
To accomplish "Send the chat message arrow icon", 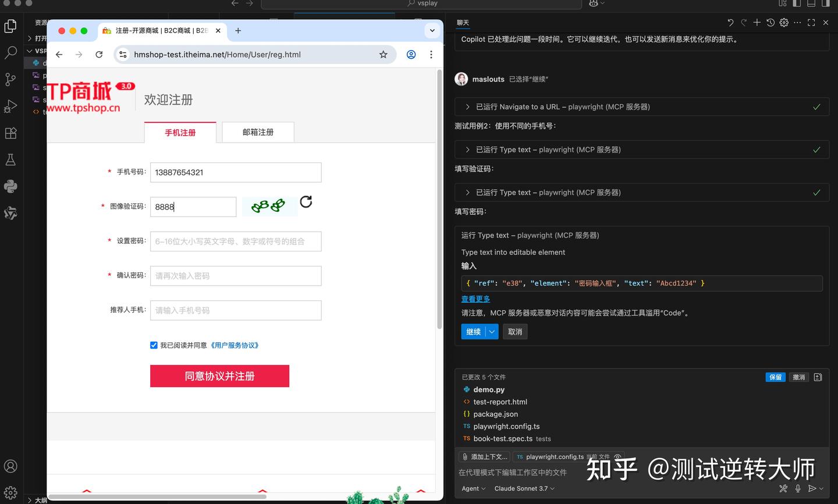I will pos(812,489).
